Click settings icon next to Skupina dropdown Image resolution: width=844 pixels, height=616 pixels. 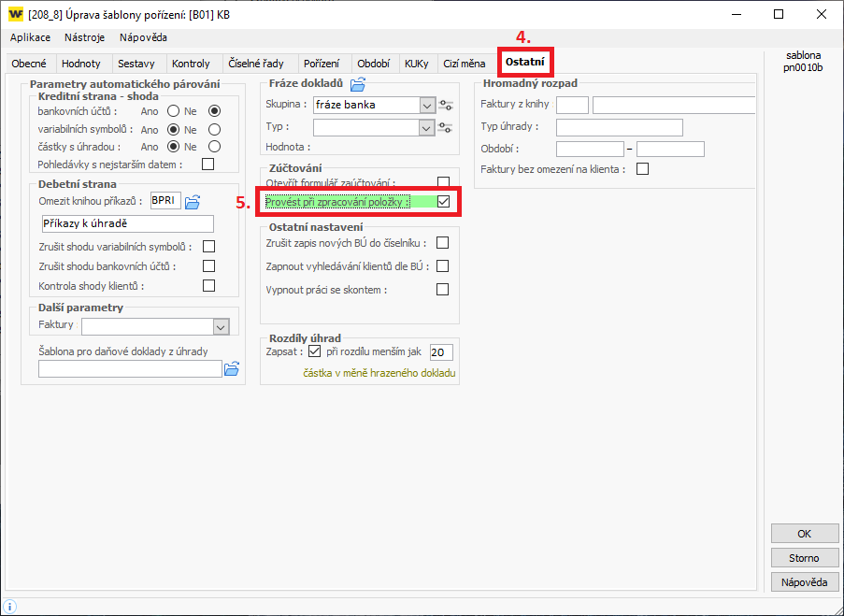pyautogui.click(x=446, y=106)
